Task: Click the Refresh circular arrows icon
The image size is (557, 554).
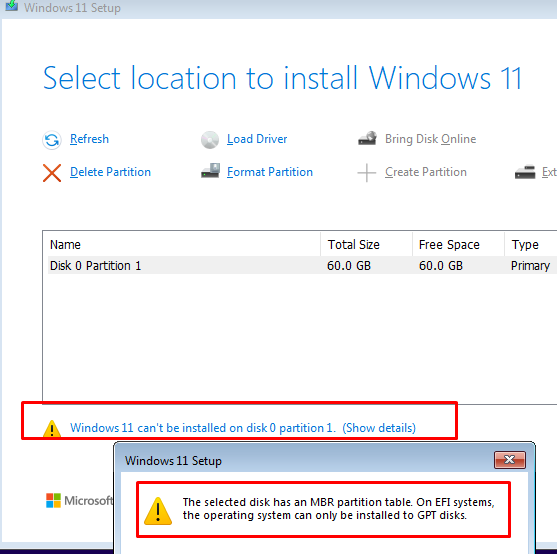Action: pos(52,140)
